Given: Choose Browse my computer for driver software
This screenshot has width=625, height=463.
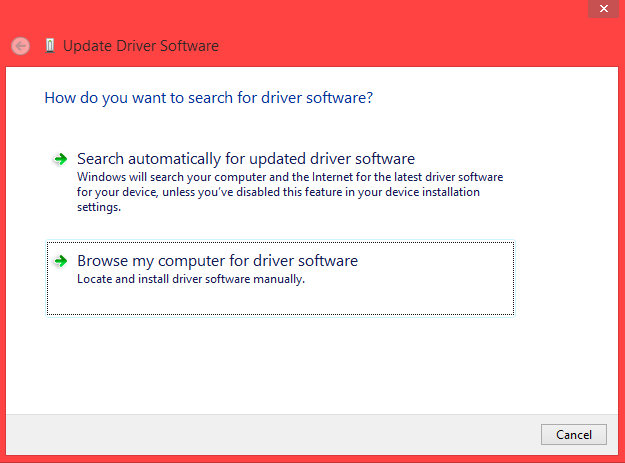Looking at the screenshot, I should (280, 278).
